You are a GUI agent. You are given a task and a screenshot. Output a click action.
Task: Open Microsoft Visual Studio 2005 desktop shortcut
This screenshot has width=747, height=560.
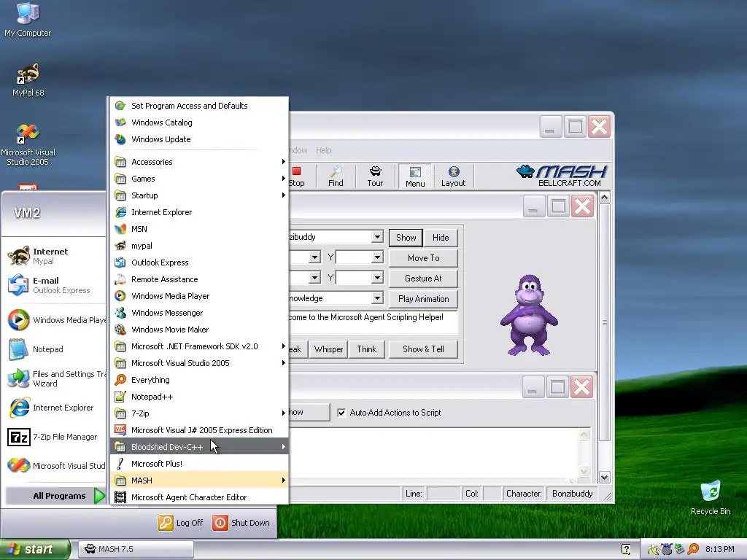[x=28, y=145]
